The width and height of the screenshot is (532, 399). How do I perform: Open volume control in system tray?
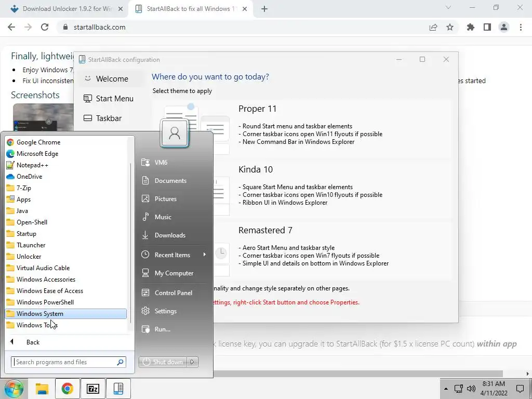pyautogui.click(x=471, y=389)
